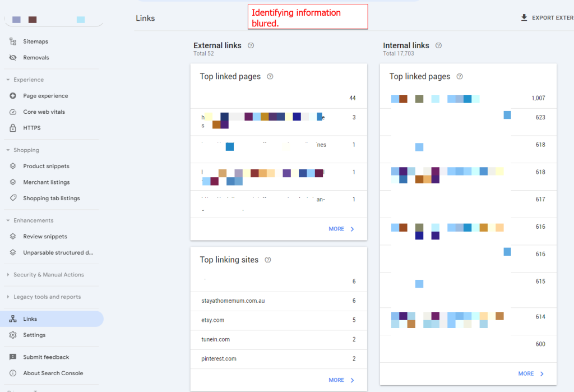The height and width of the screenshot is (392, 574).
Task: Click the Settings gear icon
Action: click(13, 335)
